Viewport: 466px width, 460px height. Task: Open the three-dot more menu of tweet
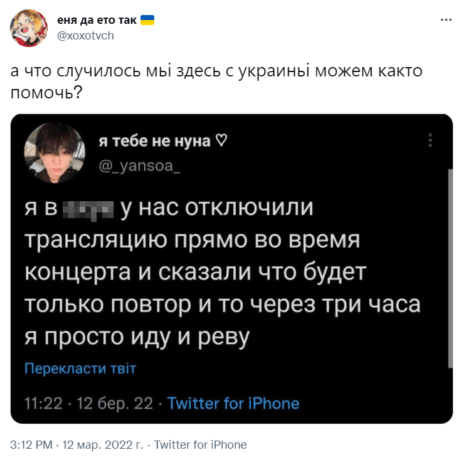pyautogui.click(x=446, y=20)
